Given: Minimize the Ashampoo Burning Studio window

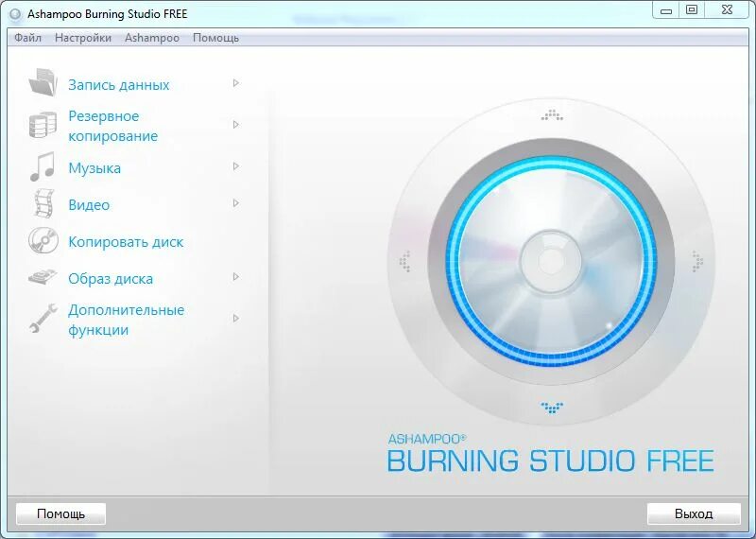Looking at the screenshot, I should click(x=666, y=10).
